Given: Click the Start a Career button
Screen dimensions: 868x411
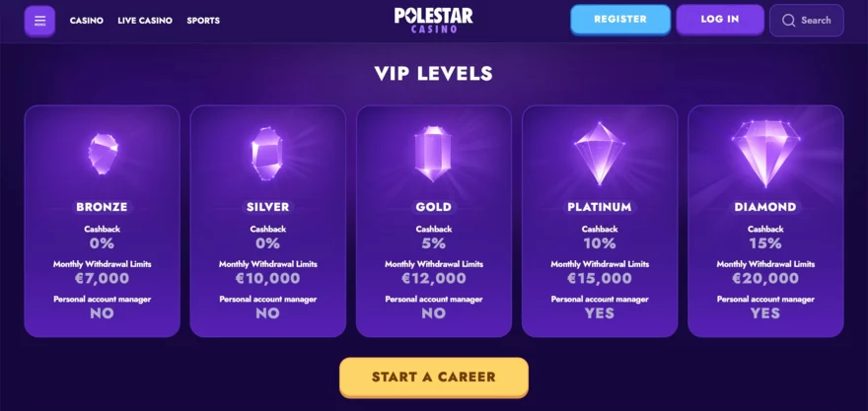Looking at the screenshot, I should [434, 377].
